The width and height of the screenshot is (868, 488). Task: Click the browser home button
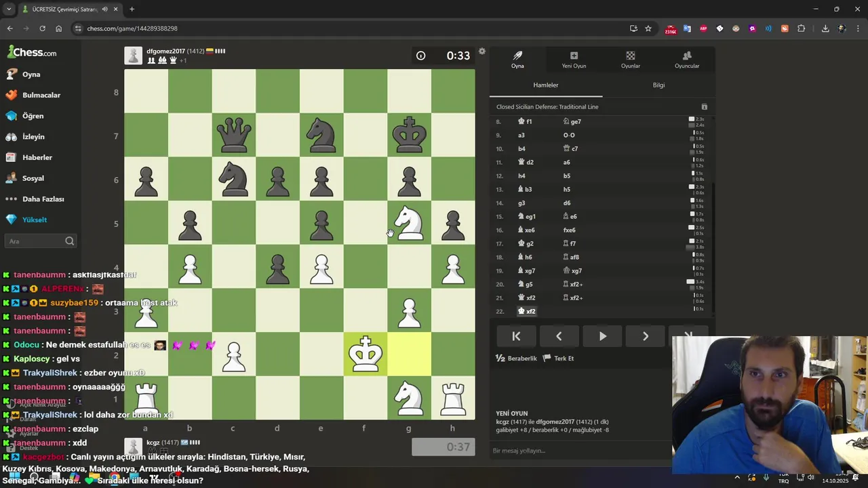[58, 28]
